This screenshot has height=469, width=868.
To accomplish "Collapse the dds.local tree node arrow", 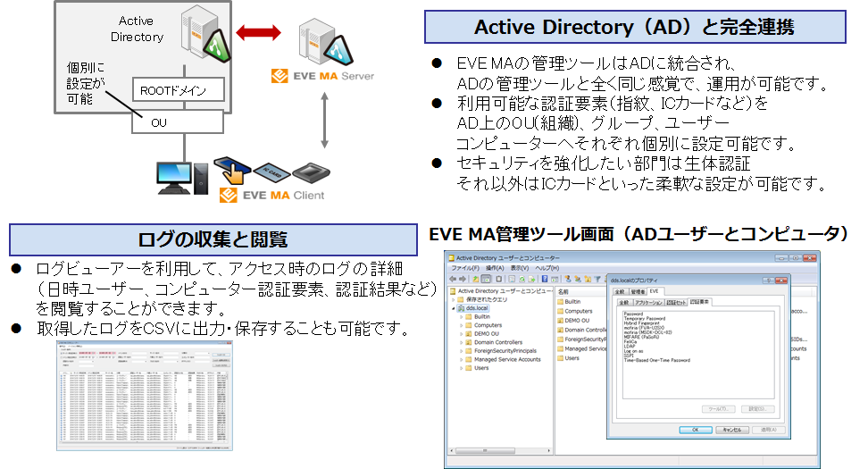I will [454, 308].
